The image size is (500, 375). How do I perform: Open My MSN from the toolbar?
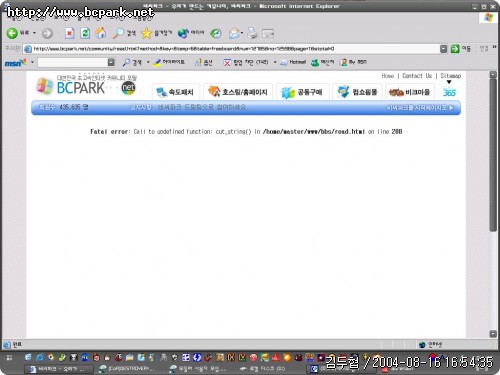tap(353, 62)
